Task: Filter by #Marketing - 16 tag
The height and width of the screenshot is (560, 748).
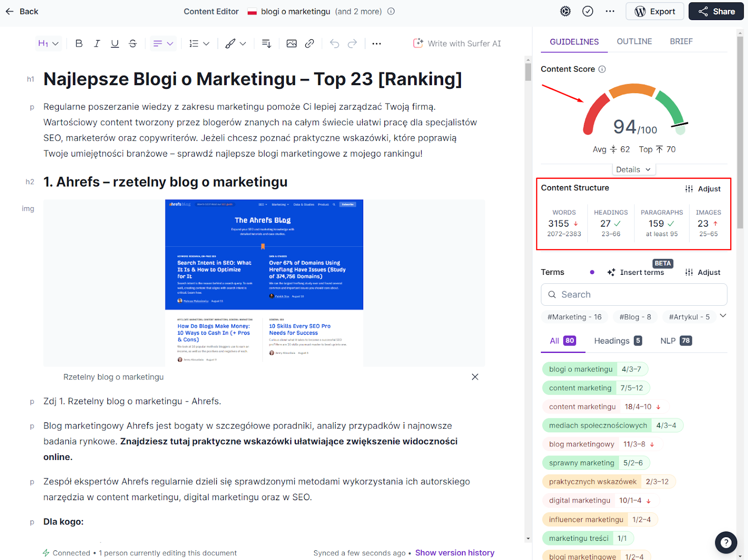Action: point(575,317)
